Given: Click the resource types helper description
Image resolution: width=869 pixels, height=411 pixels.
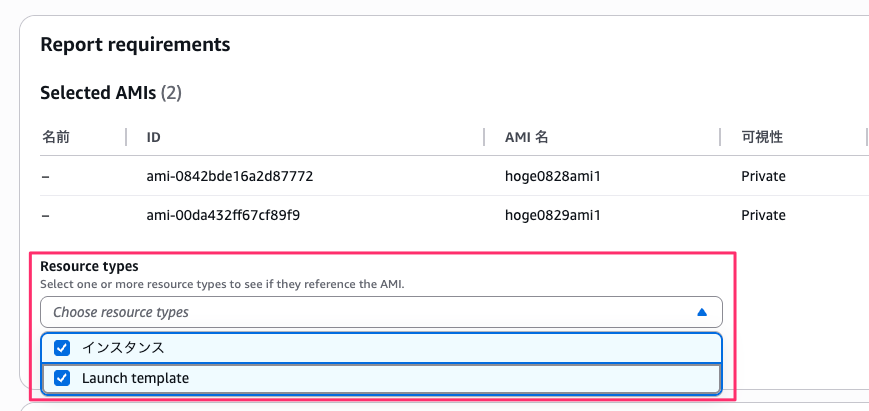Looking at the screenshot, I should coord(222,285).
